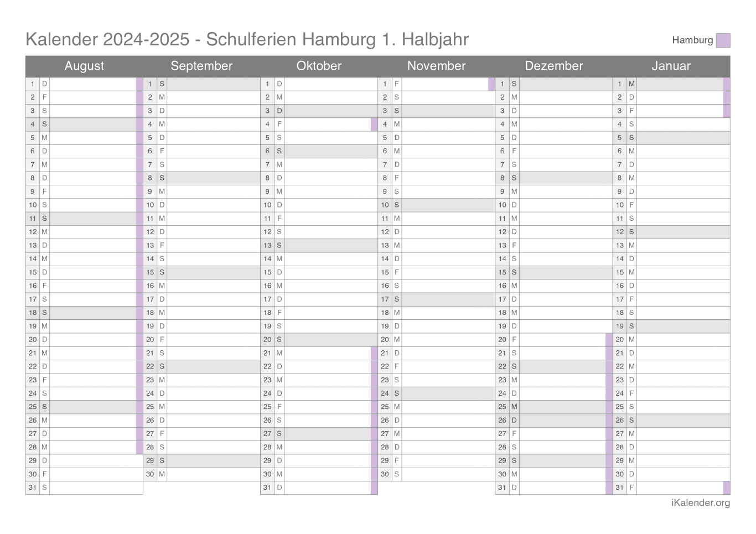Click Dezember day 25 holiday row
This screenshot has height=534, width=756.
[x=553, y=407]
